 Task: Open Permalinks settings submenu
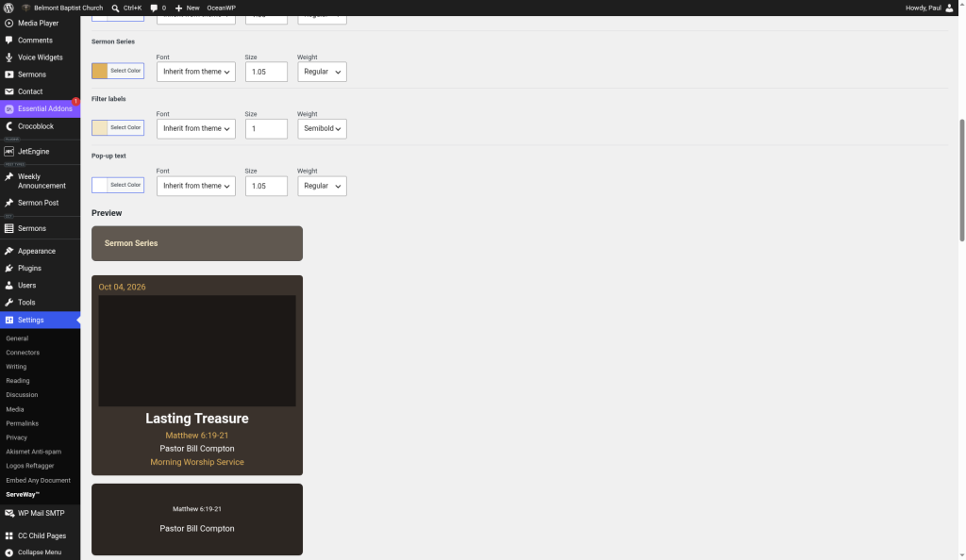tap(23, 423)
